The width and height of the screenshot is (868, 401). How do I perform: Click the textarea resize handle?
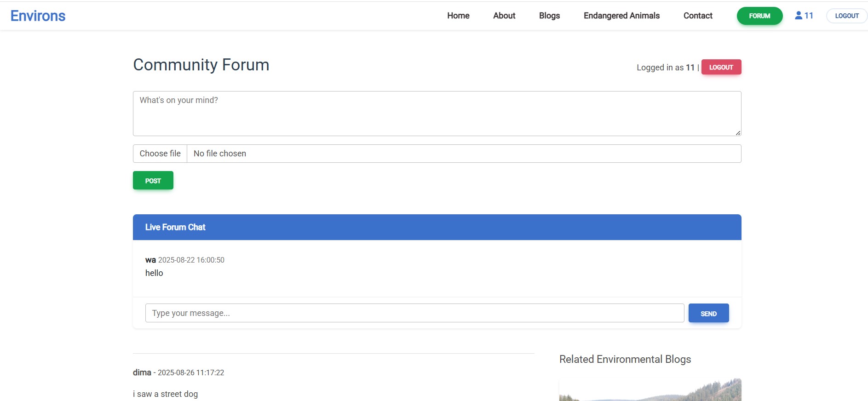pyautogui.click(x=738, y=133)
